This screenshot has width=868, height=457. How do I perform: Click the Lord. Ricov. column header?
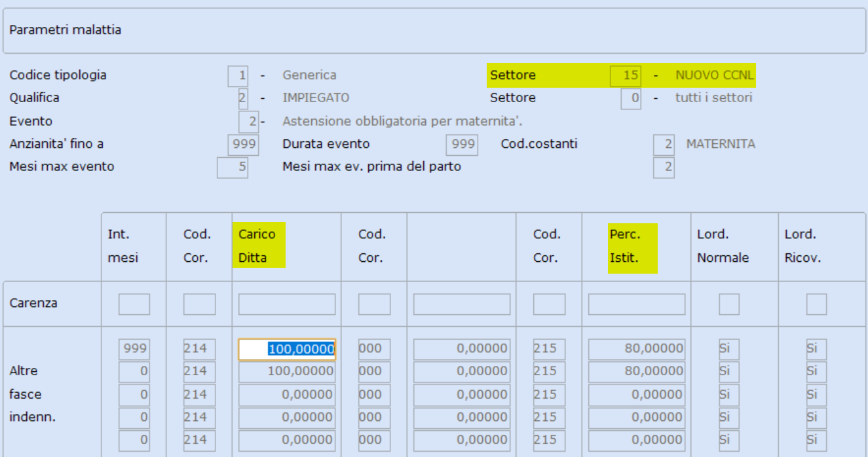[802, 246]
